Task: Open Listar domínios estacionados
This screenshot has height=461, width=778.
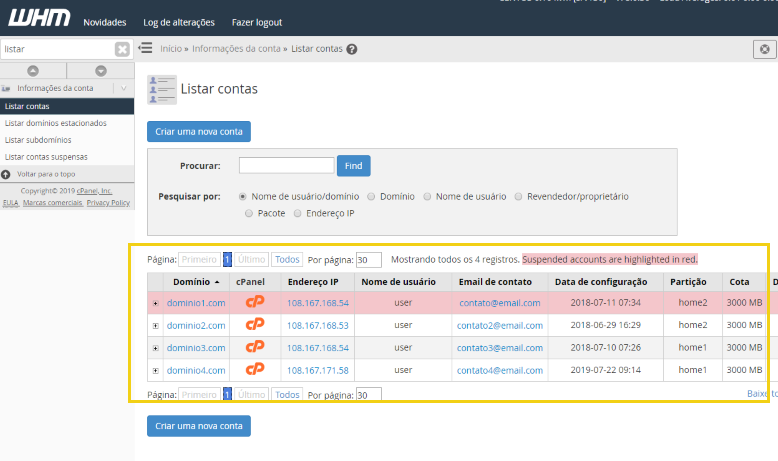Action: click(56, 123)
